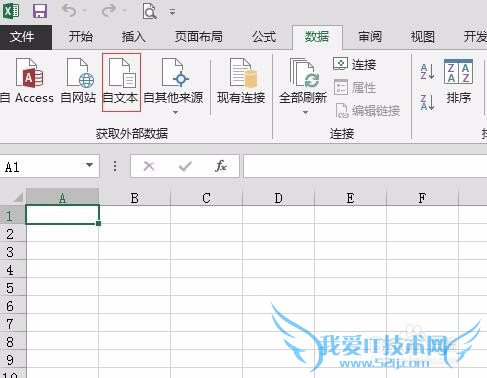Click the 全部刷新 icon
The height and width of the screenshot is (378, 487).
click(303, 73)
